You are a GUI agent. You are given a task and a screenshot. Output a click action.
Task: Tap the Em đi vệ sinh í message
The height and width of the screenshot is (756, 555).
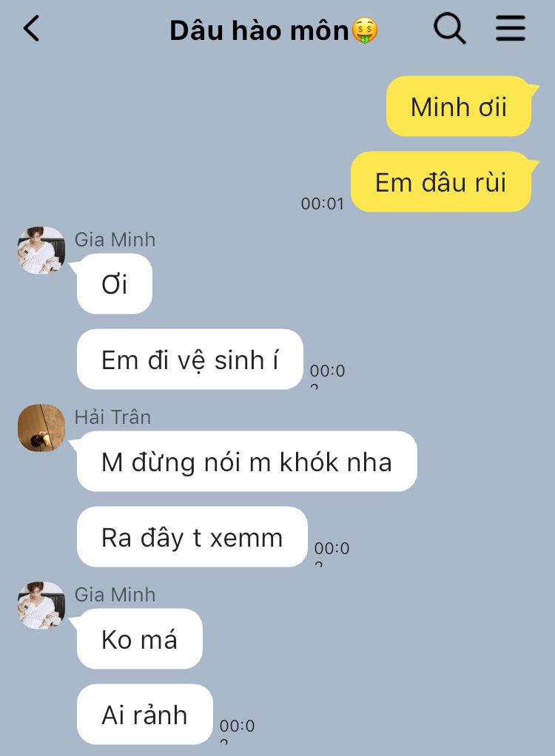tap(190, 360)
